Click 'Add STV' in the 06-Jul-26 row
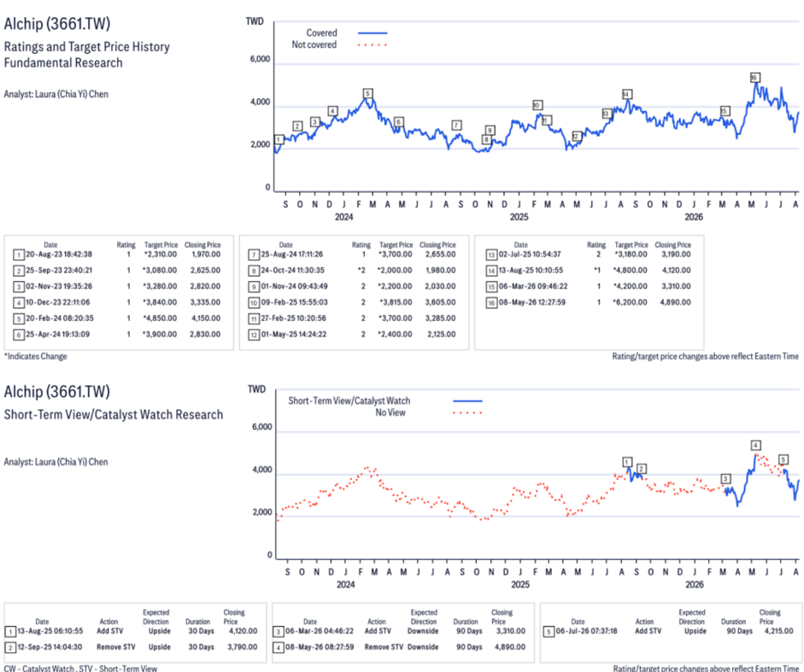This screenshot has height=672, width=804. [x=648, y=631]
